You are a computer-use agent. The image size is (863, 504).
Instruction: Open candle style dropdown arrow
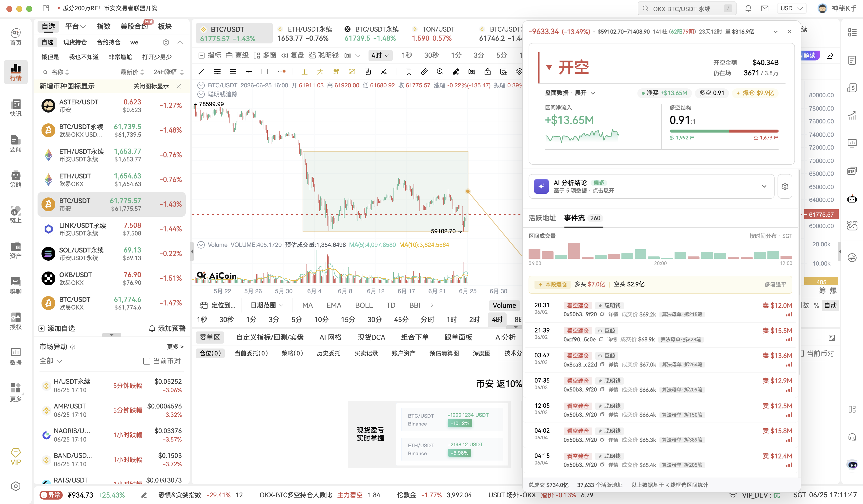[x=358, y=56]
